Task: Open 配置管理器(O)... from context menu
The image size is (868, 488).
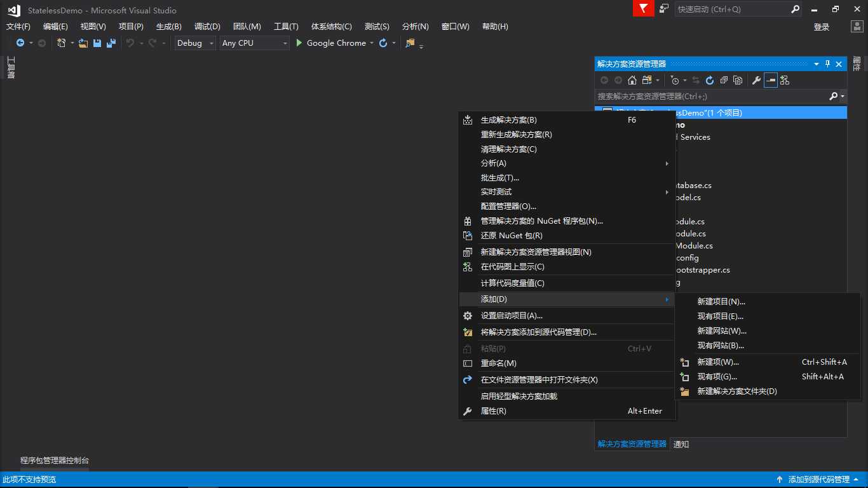Action: (x=567, y=207)
